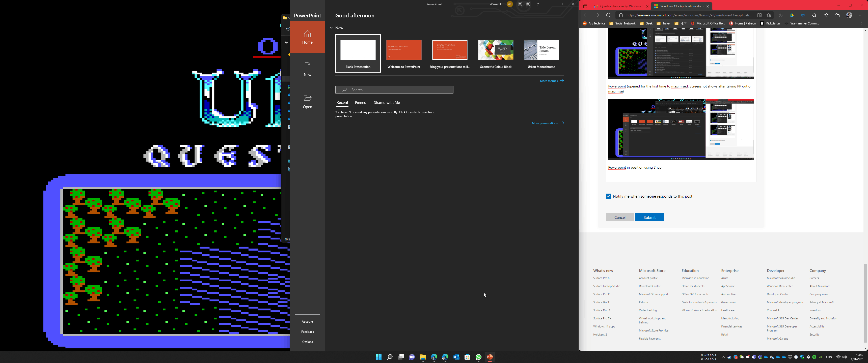This screenshot has width=868, height=363.
Task: Open PowerPoint Help question mark
Action: click(538, 4)
